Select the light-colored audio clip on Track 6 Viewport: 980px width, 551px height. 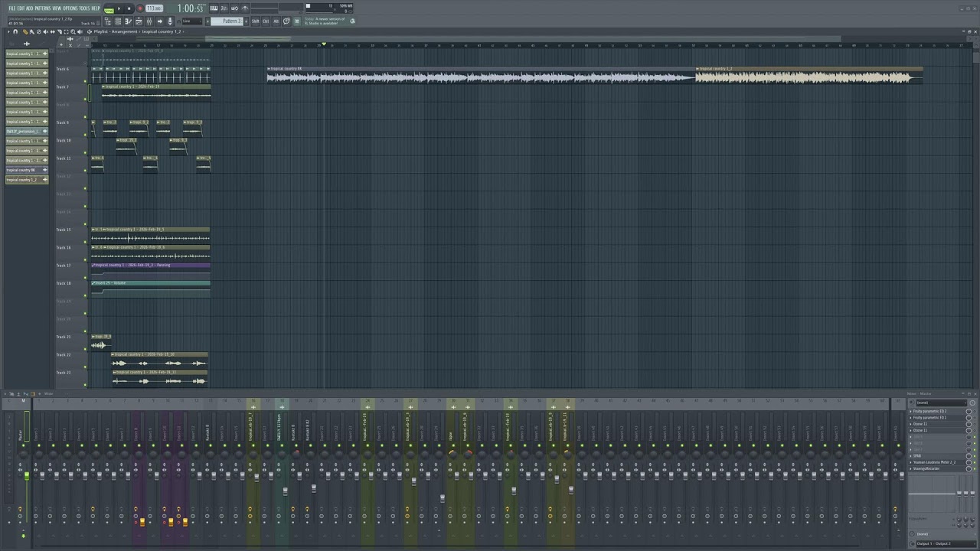point(808,75)
